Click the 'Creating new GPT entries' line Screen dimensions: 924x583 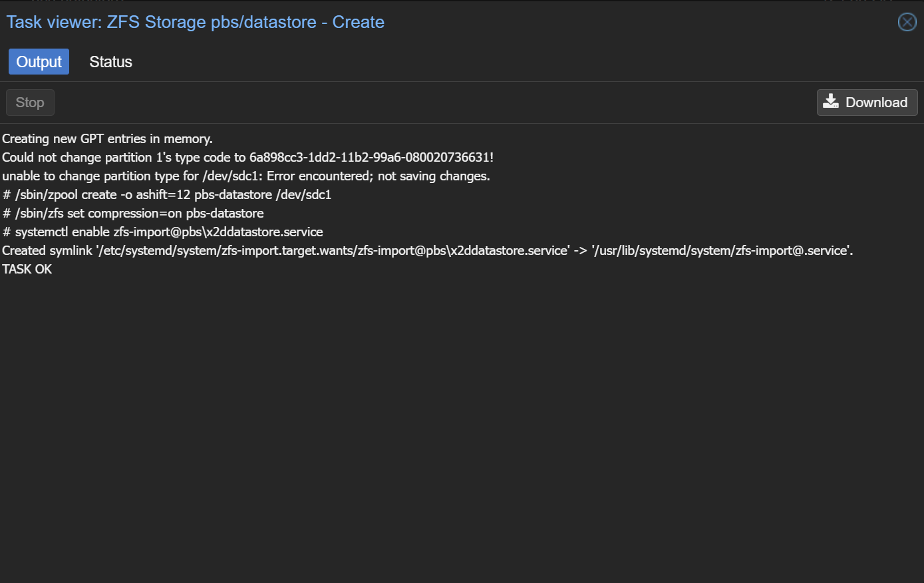[x=107, y=139]
